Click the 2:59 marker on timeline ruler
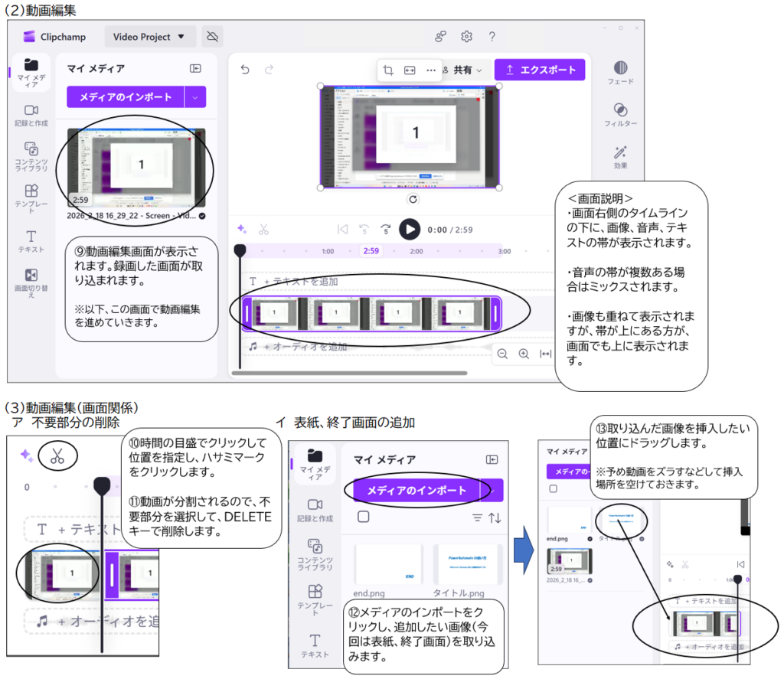The image size is (784, 679). (x=371, y=251)
